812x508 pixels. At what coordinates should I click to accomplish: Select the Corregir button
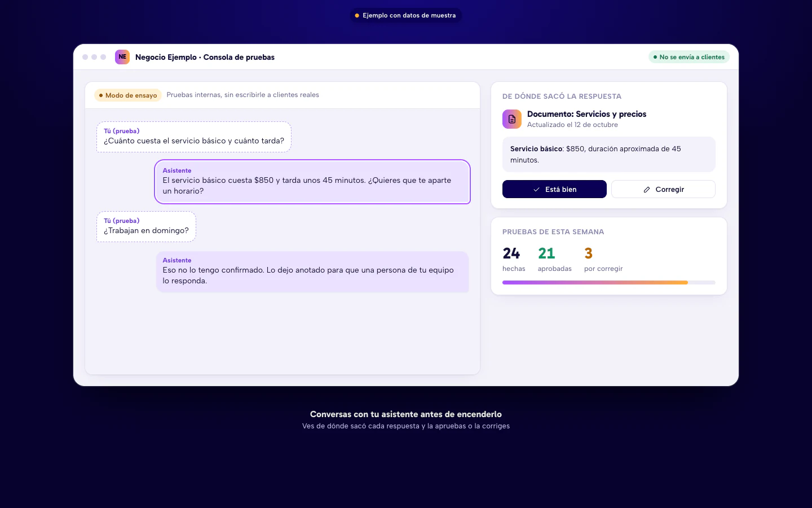point(663,189)
